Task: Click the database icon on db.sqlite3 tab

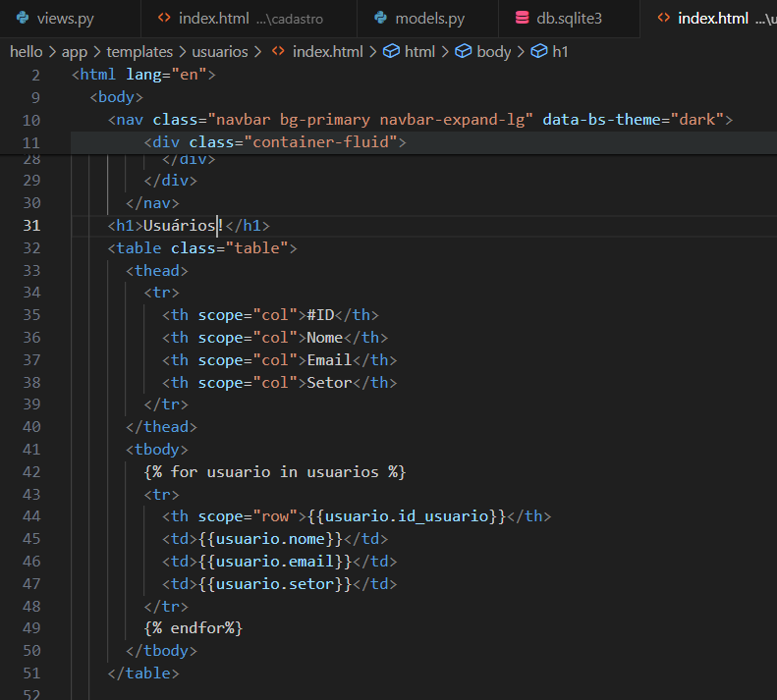Action: coord(522,18)
